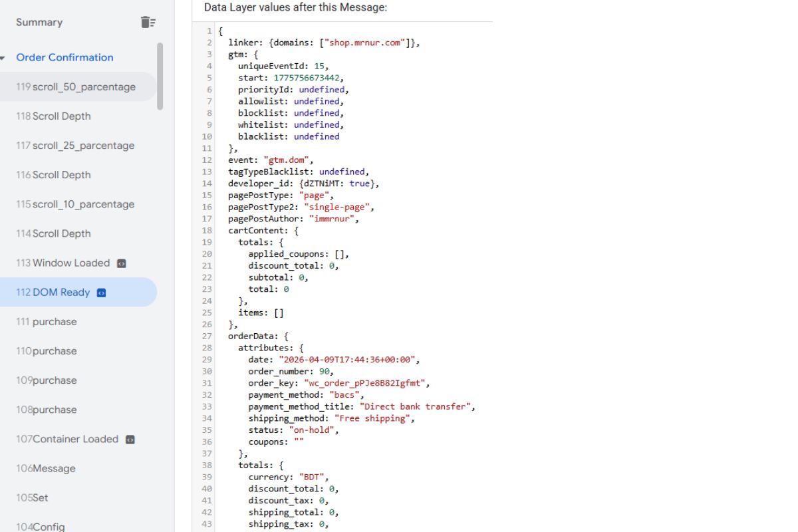Select event 117 scroll_25_parcentage

(x=75, y=146)
